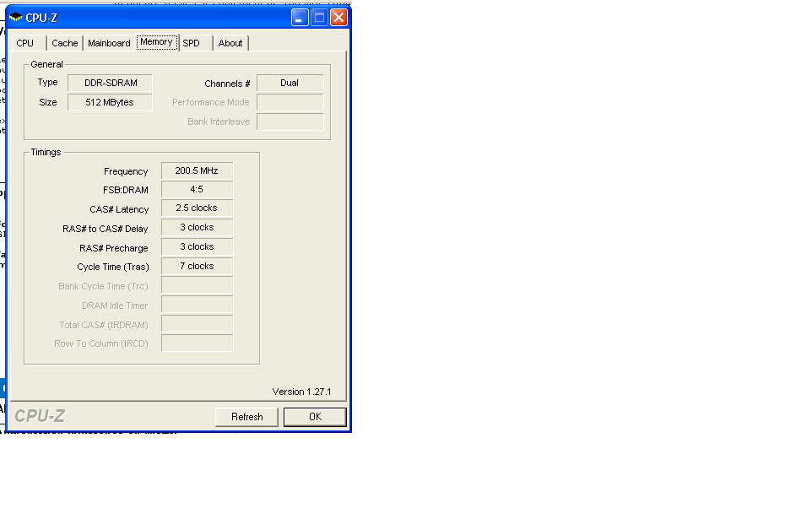Minimize the CPU-Z window

coord(300,18)
